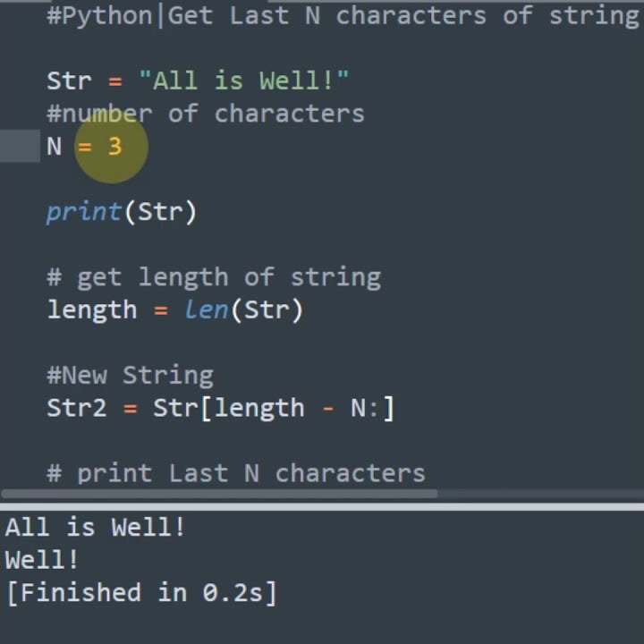Click the "# get length of string" comment
Image resolution: width=644 pixels, height=644 pixels.
(x=214, y=277)
